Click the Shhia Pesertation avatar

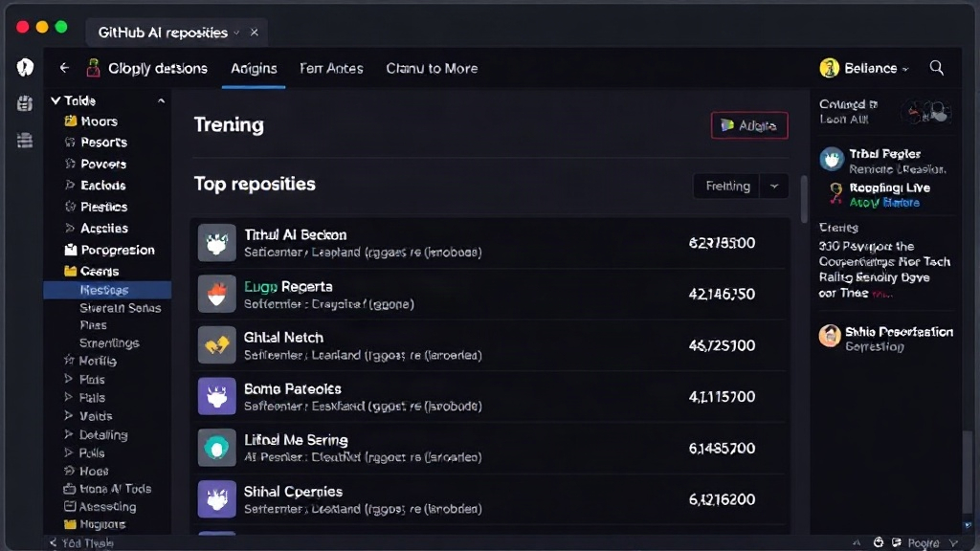tap(830, 336)
